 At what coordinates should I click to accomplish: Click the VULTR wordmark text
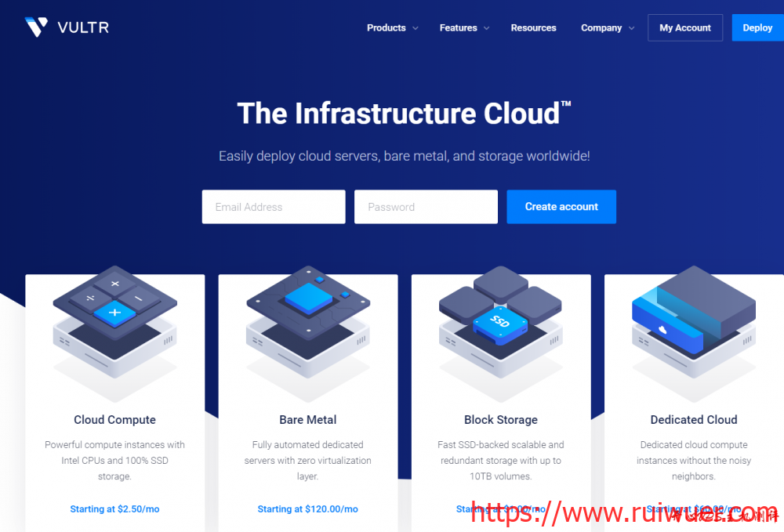(83, 27)
